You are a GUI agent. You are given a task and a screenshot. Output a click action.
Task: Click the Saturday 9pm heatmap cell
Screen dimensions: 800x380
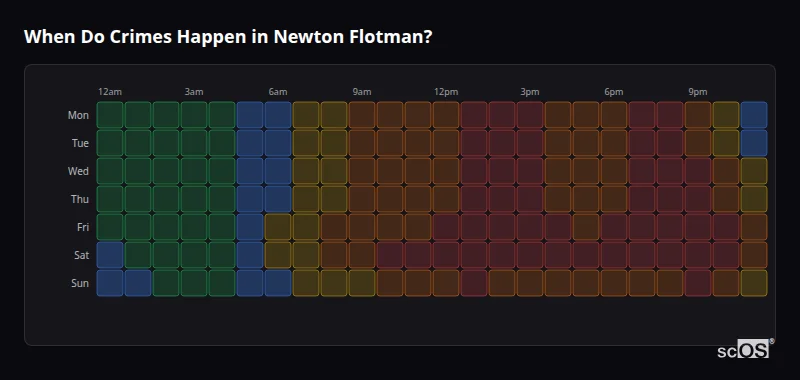tap(698, 255)
